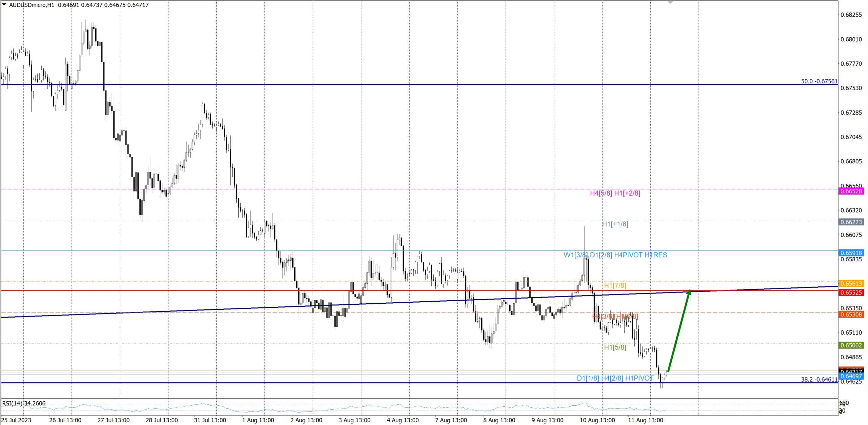Click the green projected arrow head
The image size is (868, 425).
coord(689,291)
